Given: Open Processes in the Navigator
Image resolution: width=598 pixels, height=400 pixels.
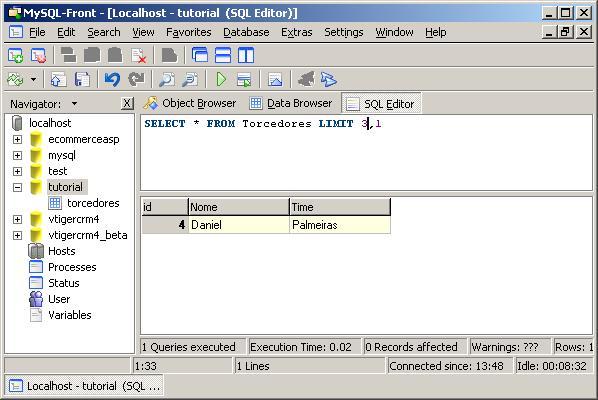Looking at the screenshot, I should click(72, 267).
